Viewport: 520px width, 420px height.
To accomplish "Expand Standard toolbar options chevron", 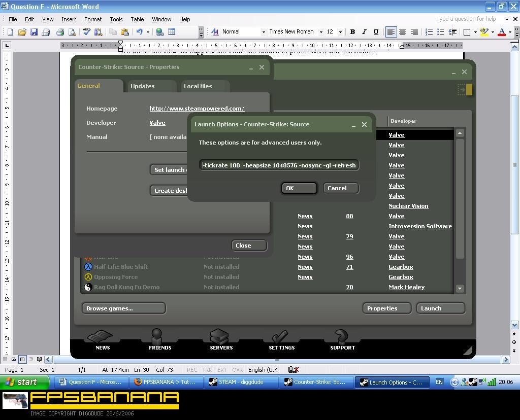I will (x=201, y=32).
